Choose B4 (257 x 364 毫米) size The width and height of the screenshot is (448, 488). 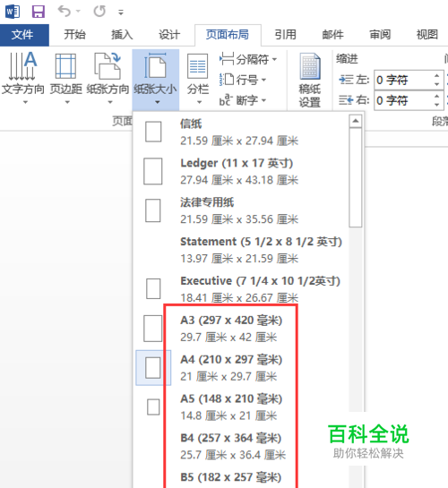(x=242, y=446)
